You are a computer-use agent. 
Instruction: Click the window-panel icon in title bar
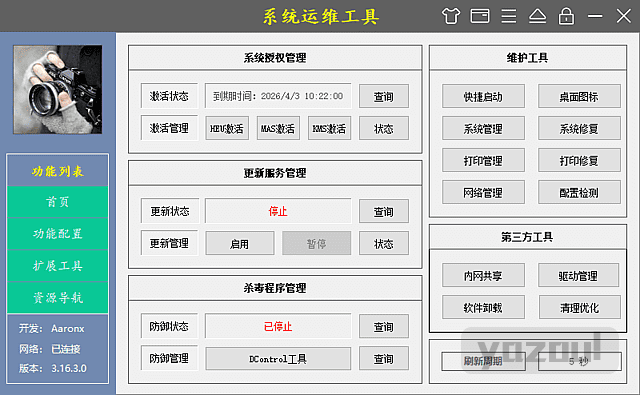click(480, 16)
